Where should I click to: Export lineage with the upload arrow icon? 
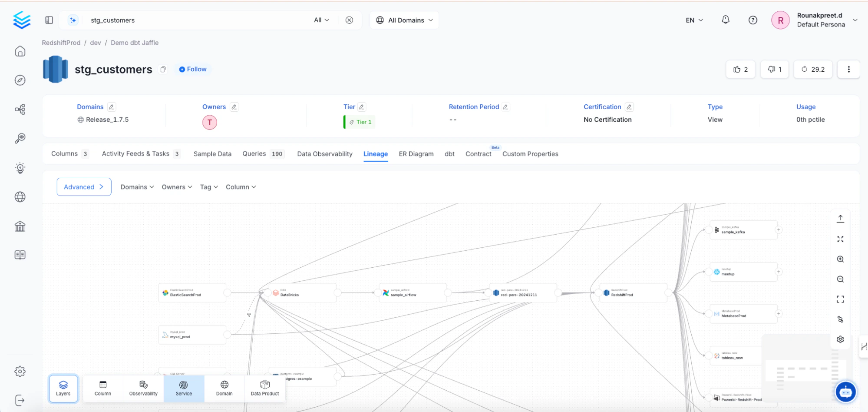point(841,219)
